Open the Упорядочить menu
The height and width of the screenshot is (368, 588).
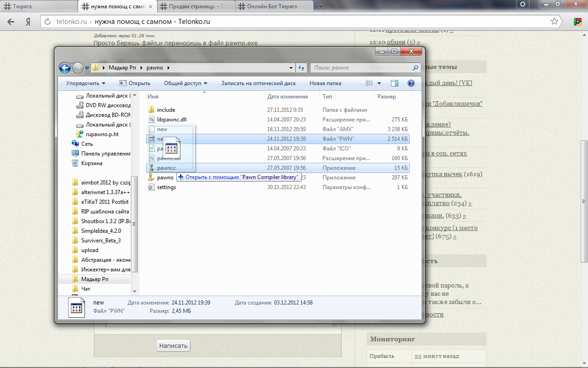(x=85, y=83)
